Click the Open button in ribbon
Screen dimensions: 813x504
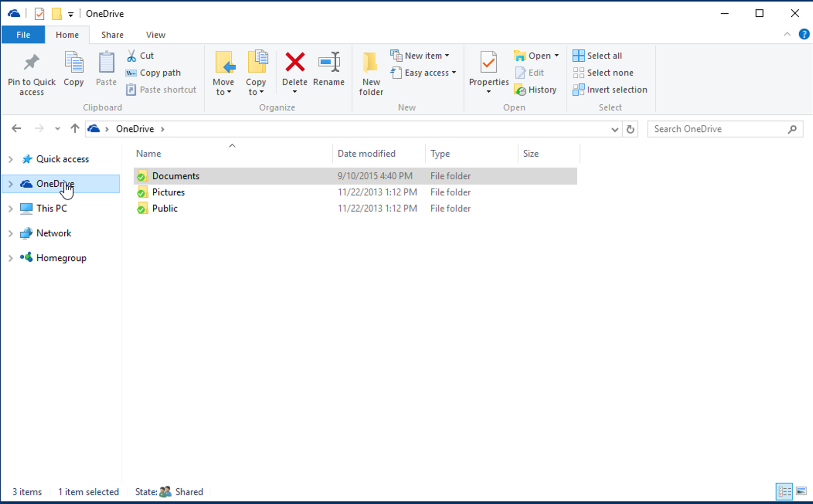click(x=532, y=56)
